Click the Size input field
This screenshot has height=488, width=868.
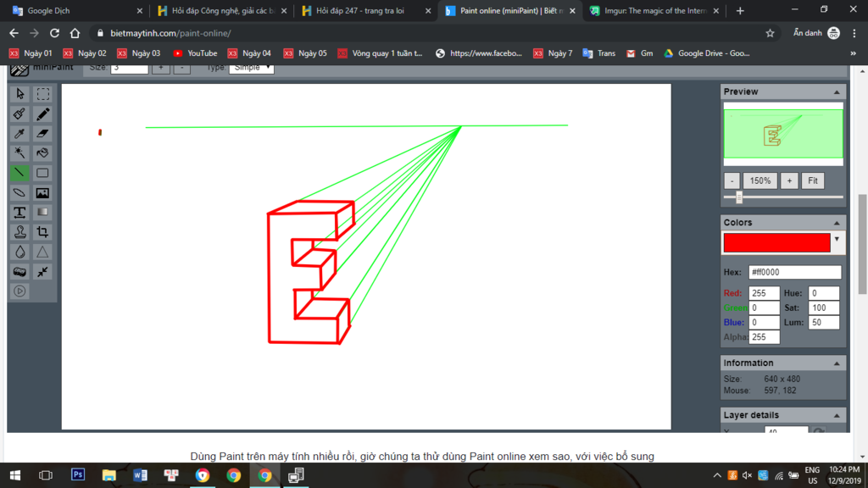coord(130,68)
